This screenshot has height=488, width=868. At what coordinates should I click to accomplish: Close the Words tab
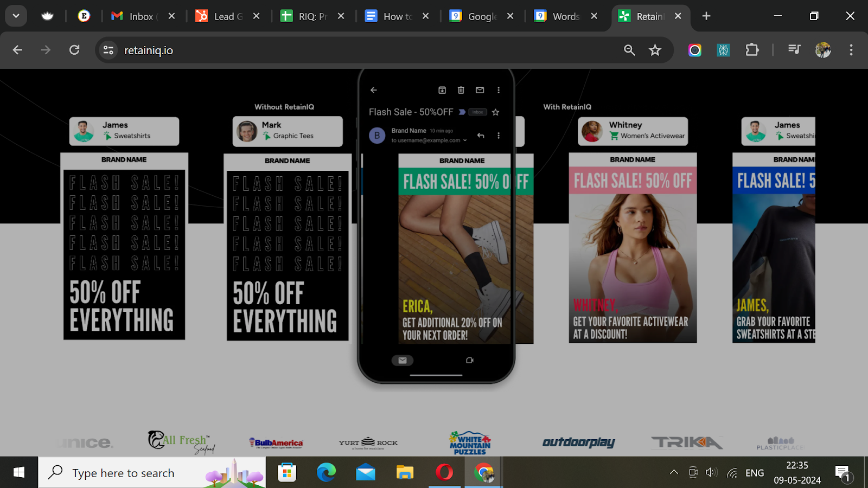point(594,16)
